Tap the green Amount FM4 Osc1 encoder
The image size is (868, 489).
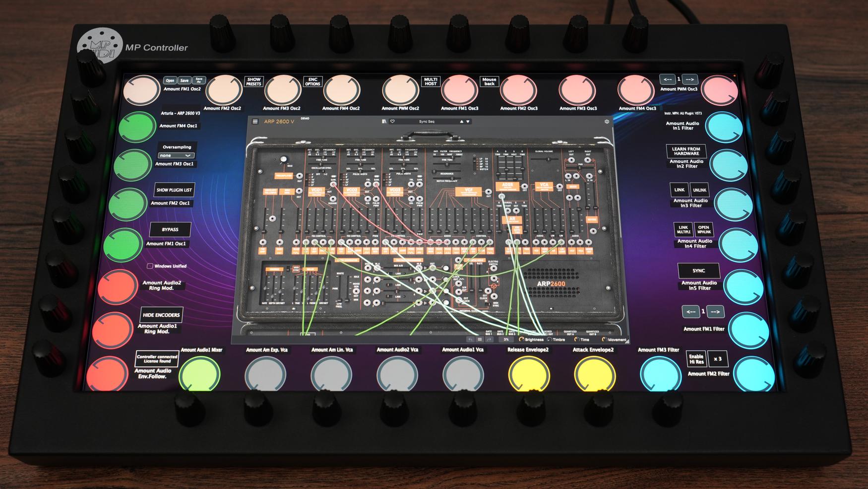(x=137, y=127)
